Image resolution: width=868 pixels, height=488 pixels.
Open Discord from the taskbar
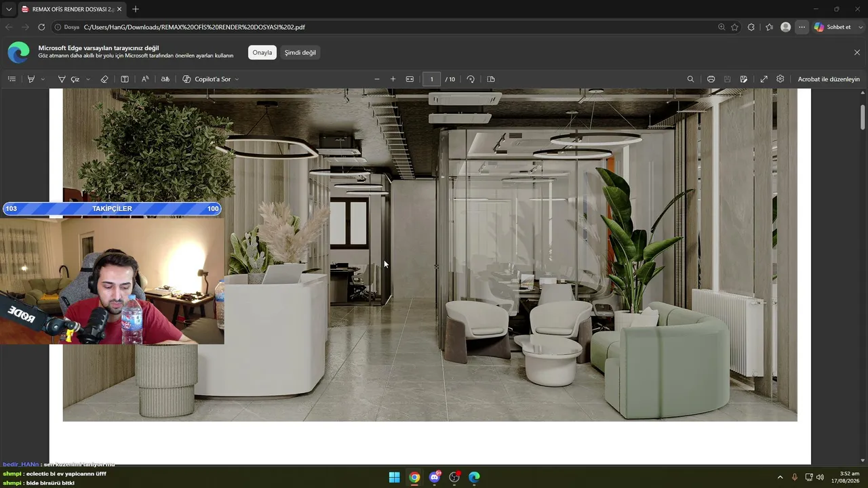pos(435,477)
